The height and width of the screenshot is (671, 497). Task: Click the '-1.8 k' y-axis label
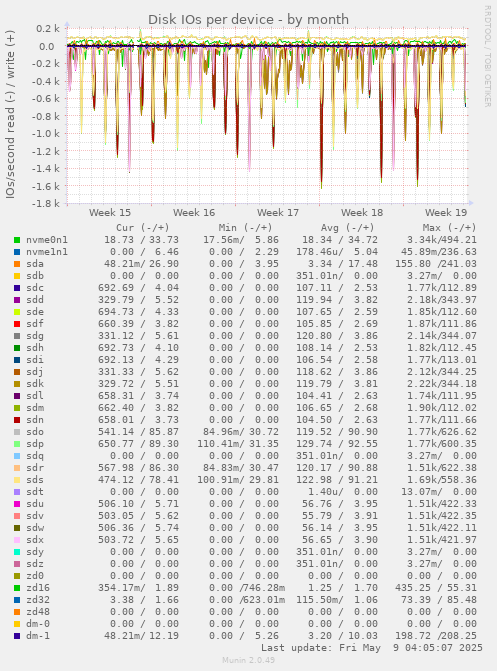[45, 203]
